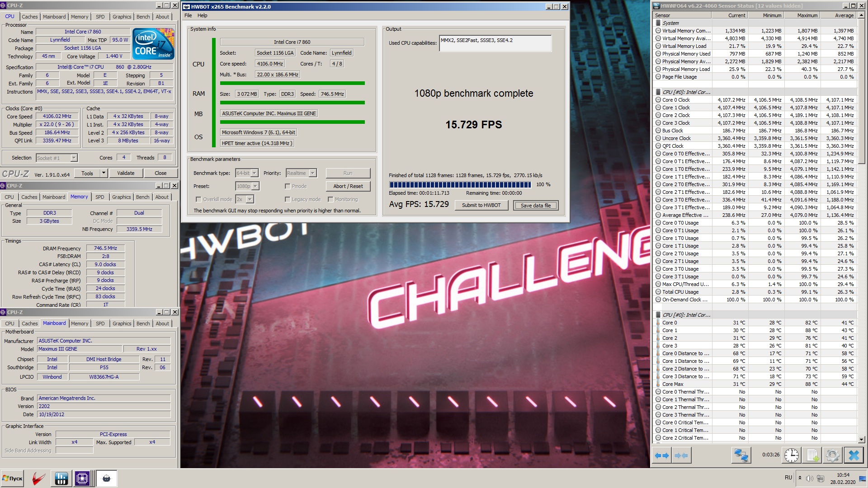
Task: Start logging with HWiNFO sheet-plus icon
Action: [x=812, y=455]
